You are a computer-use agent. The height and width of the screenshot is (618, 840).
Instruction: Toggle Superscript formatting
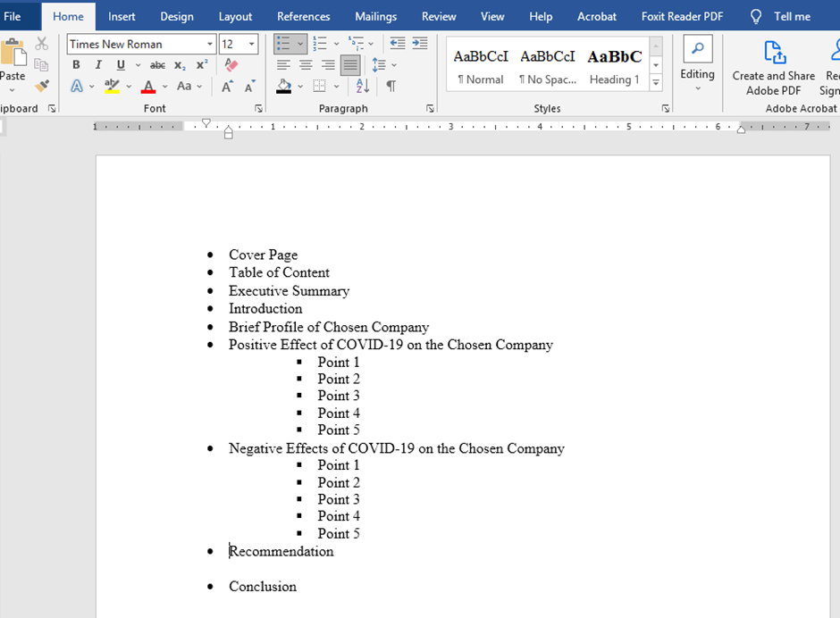pyautogui.click(x=202, y=65)
